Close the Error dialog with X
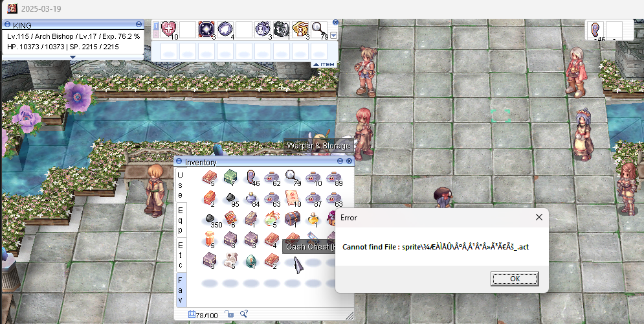Viewport: 644px width, 324px height. pos(539,217)
